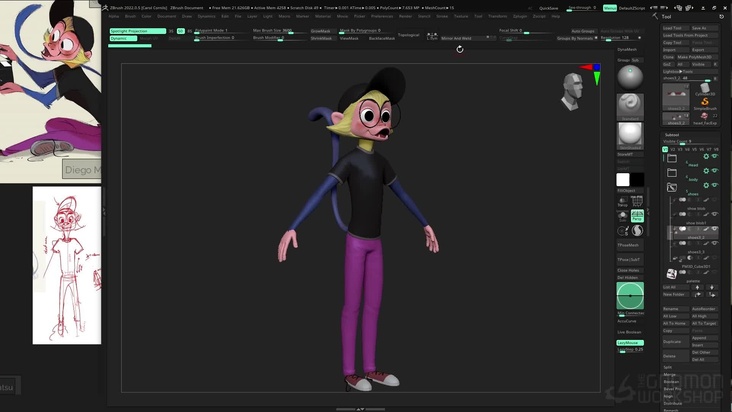Image resolution: width=732 pixels, height=412 pixels.
Task: Select the head_FacExp tool thumbnail
Action: pyautogui.click(x=705, y=117)
